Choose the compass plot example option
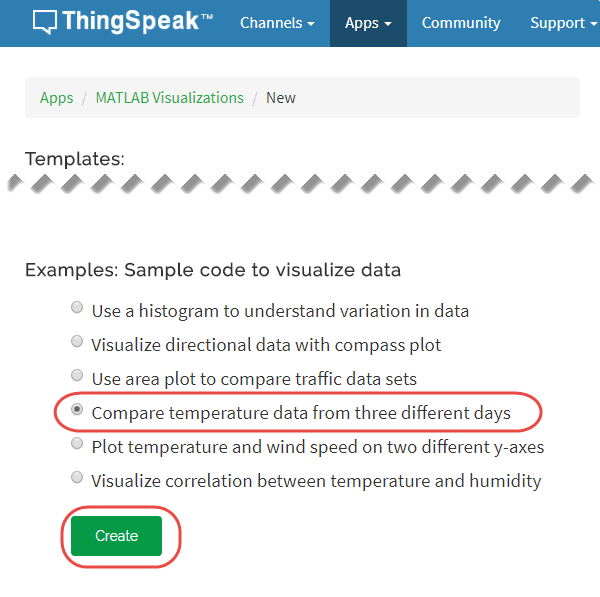 click(x=78, y=343)
